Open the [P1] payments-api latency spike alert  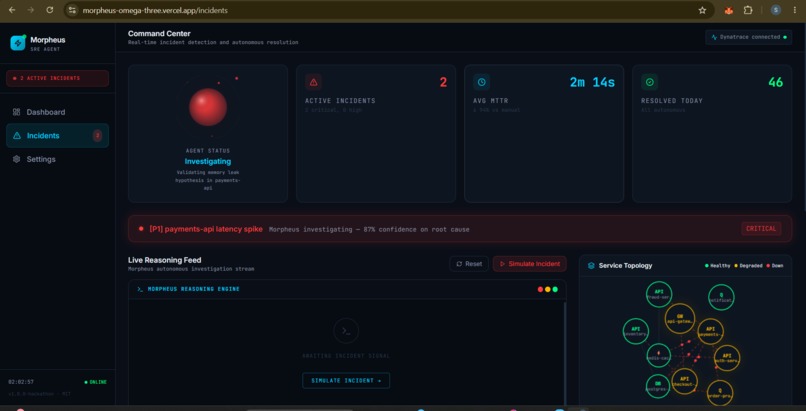coord(460,229)
